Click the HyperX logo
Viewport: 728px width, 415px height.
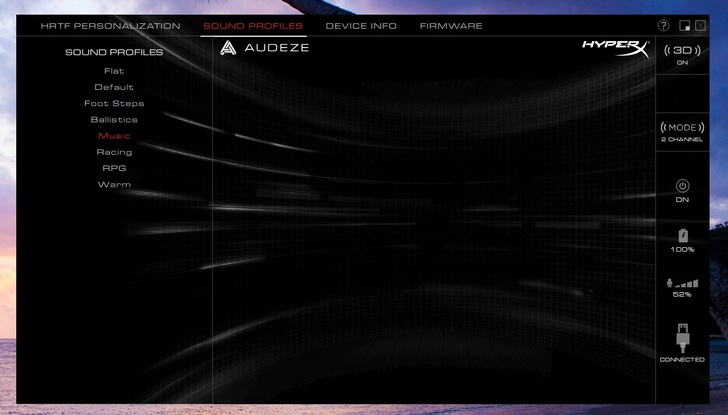(614, 48)
